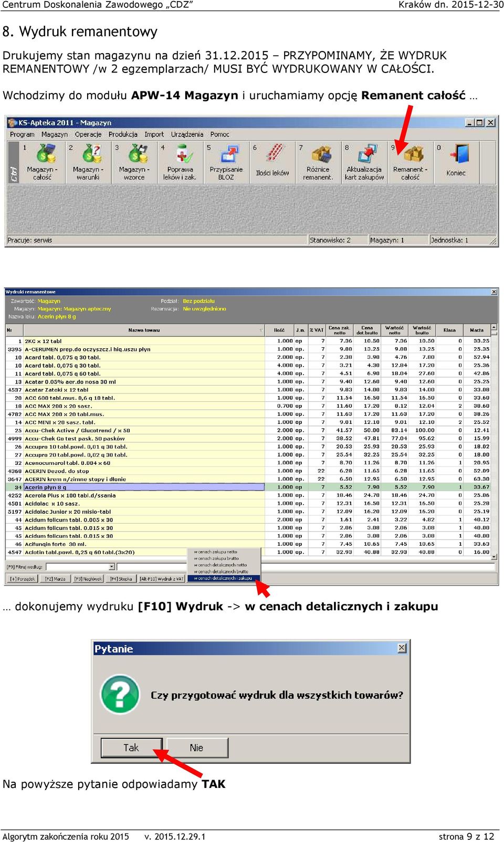Open the Operacje menu
The image size is (504, 842).
[88, 134]
